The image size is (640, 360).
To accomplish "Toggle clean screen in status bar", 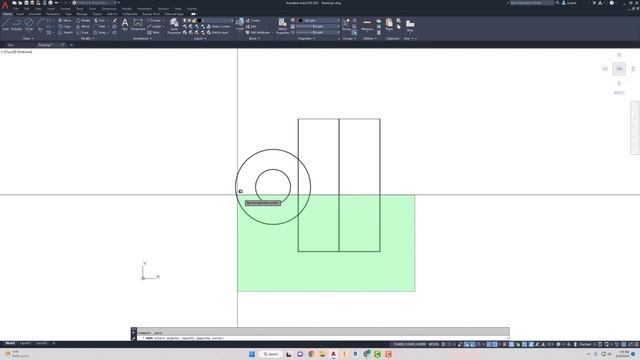I will pyautogui.click(x=630, y=344).
